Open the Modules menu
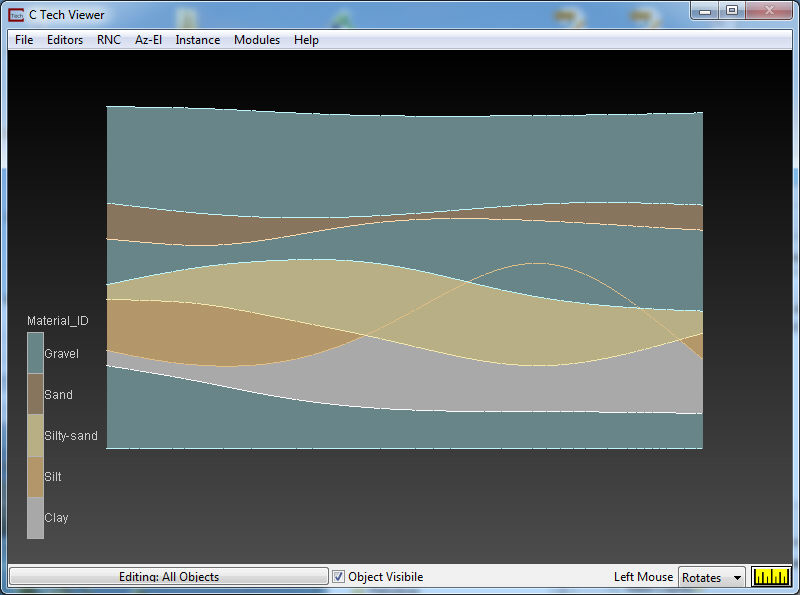800x595 pixels. point(257,40)
